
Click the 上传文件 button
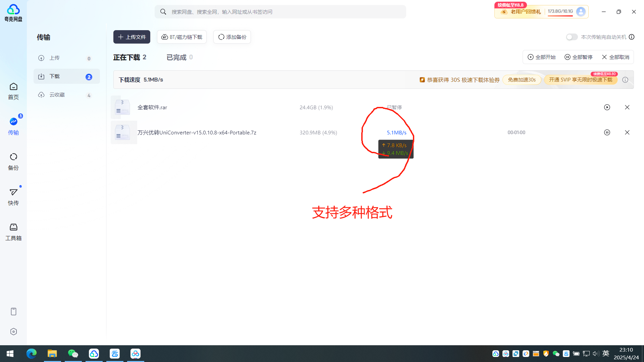(132, 37)
